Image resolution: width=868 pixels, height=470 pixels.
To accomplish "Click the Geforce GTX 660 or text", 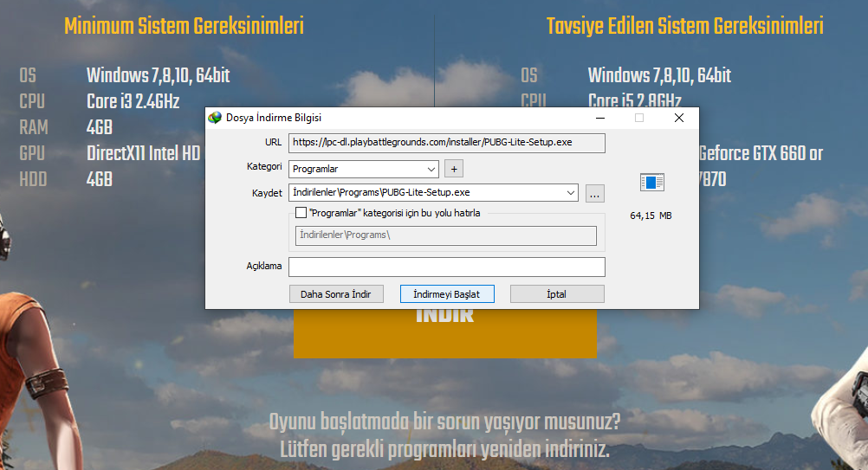I will pos(761,153).
